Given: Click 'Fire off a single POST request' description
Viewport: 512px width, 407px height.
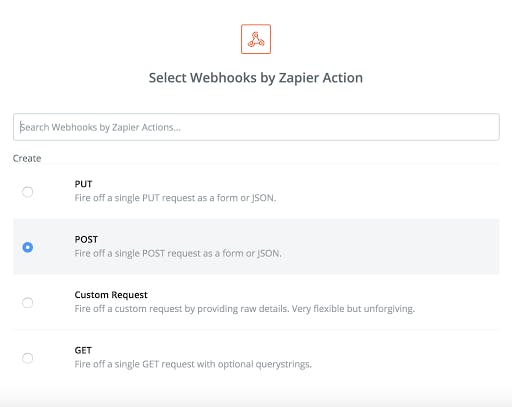Looking at the screenshot, I should 178,253.
